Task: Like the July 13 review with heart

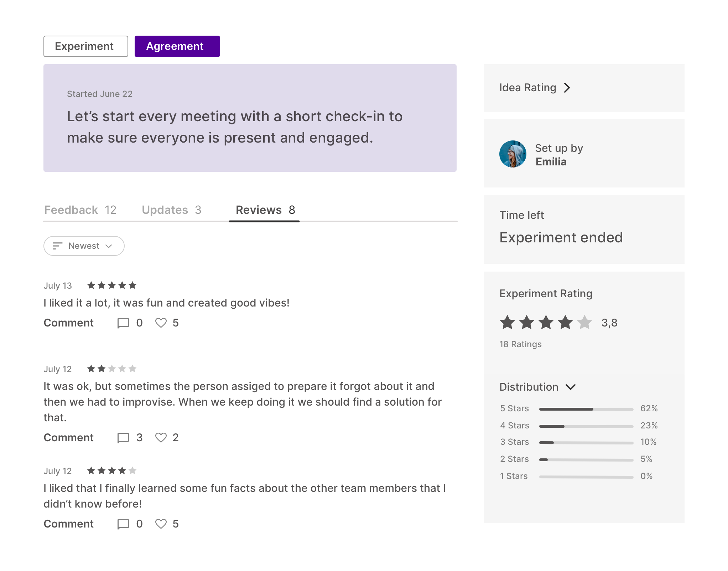Action: (161, 323)
